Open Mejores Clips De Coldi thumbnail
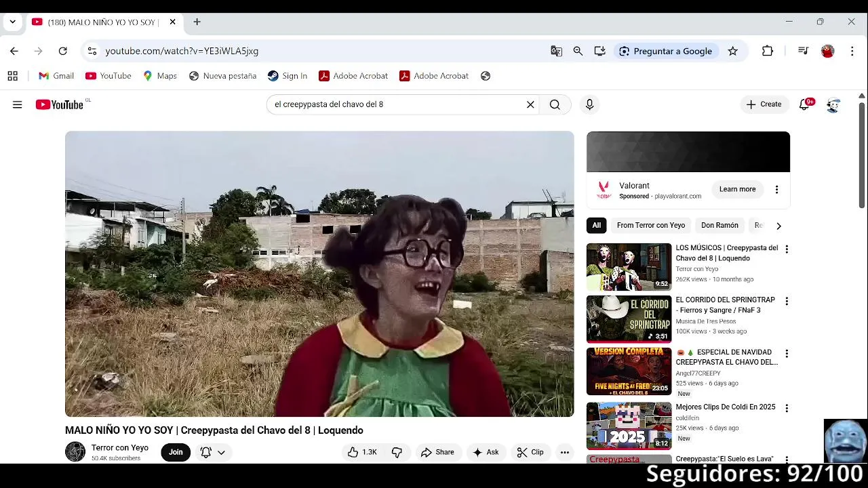 point(629,426)
